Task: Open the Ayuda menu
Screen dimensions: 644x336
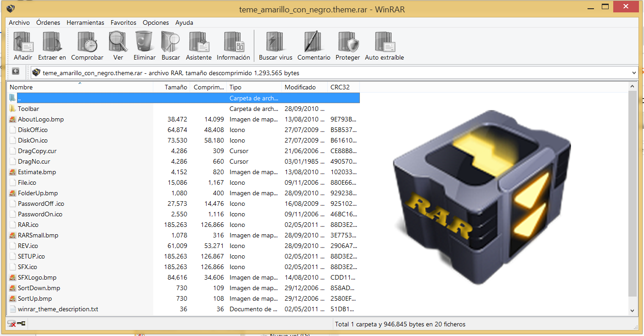Action: [x=184, y=22]
